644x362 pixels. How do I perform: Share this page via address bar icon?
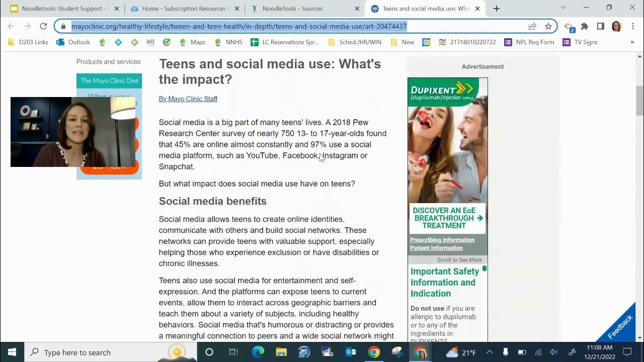pos(532,27)
